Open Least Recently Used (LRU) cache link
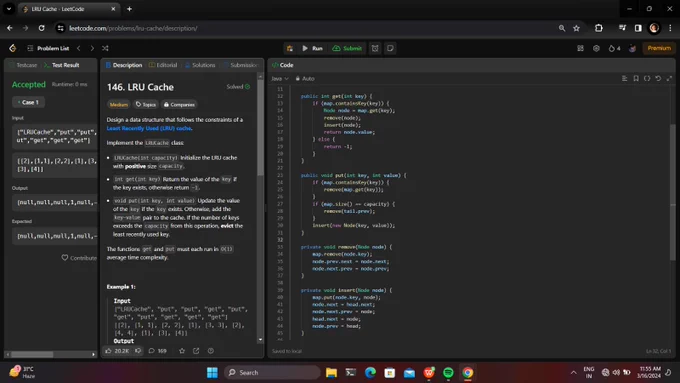Screen dimensions: 680x383 149,128
